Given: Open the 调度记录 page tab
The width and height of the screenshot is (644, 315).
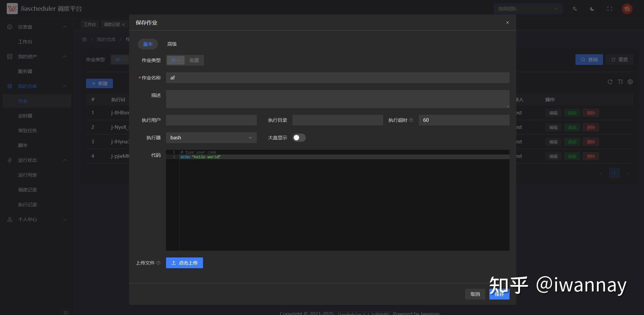Looking at the screenshot, I should pos(112,25).
